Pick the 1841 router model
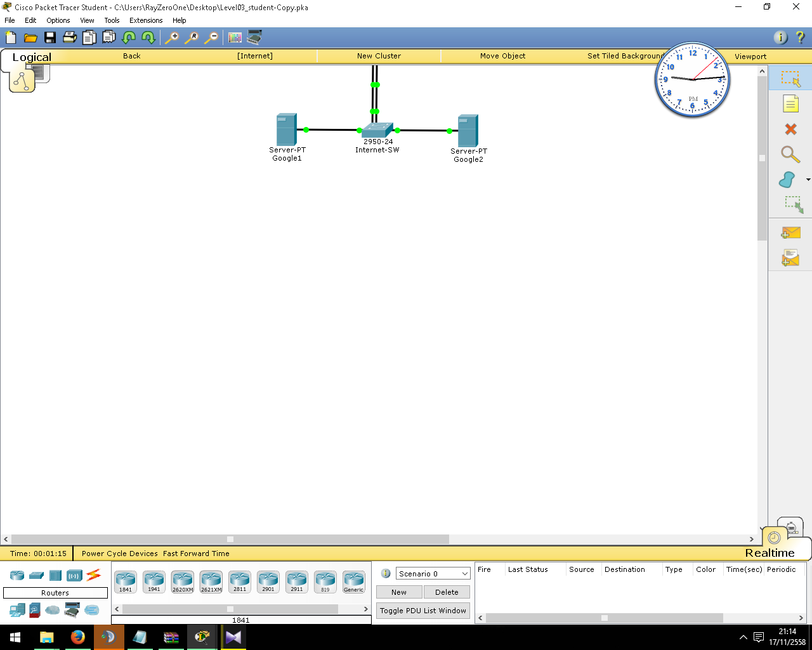The height and width of the screenshot is (650, 812). (x=126, y=581)
